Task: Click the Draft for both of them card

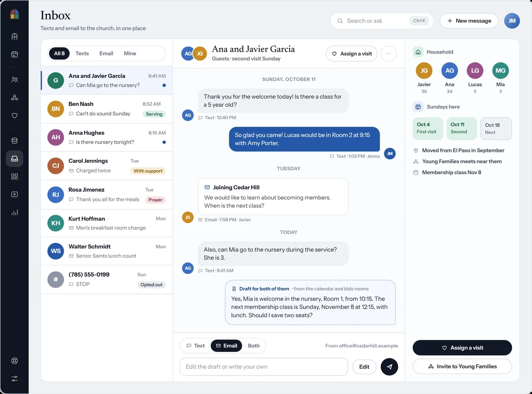Action: click(310, 302)
